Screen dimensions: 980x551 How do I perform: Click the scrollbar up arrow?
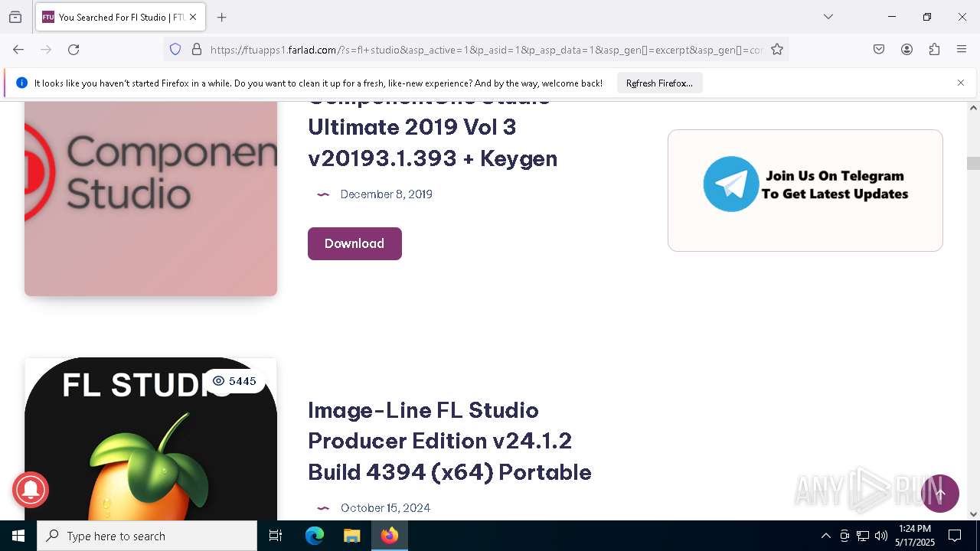(973, 108)
